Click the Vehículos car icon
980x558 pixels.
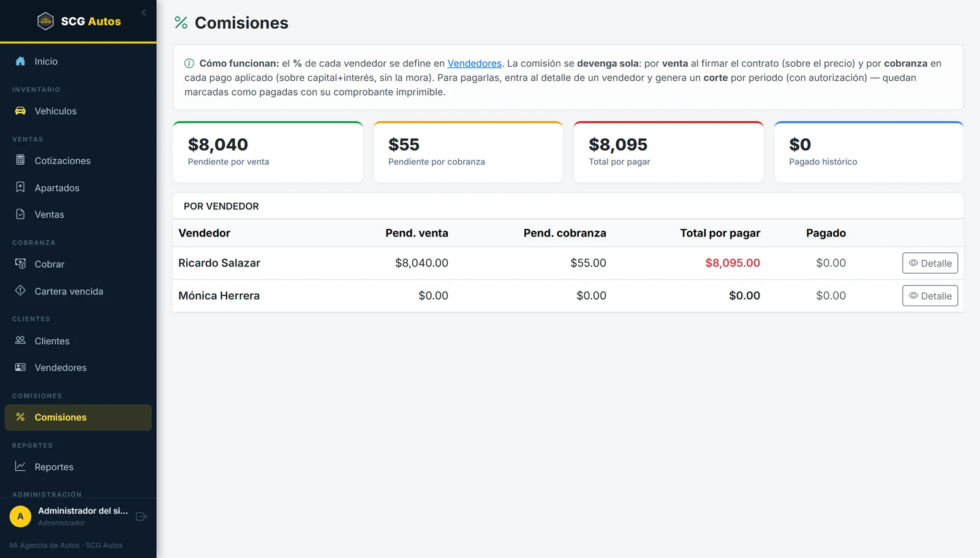20,111
